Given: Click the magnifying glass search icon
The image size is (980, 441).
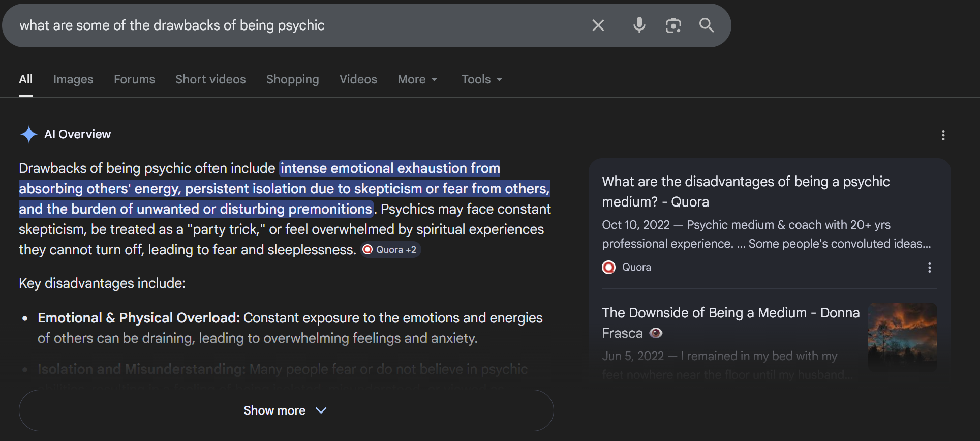Looking at the screenshot, I should [707, 25].
